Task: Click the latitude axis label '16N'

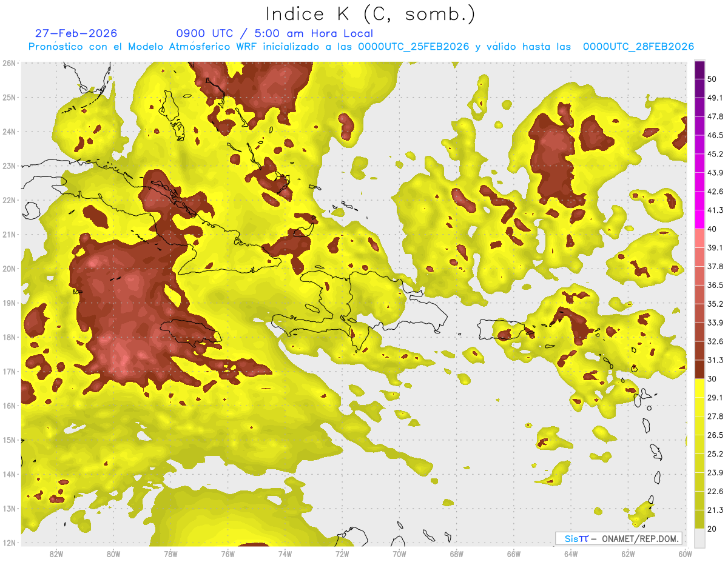Action: (x=9, y=406)
